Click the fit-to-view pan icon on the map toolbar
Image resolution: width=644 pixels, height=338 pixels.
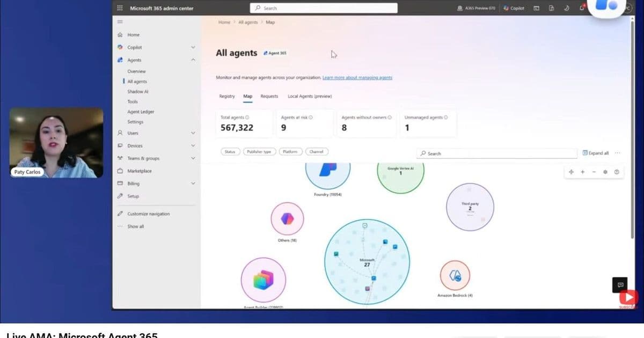coord(571,172)
